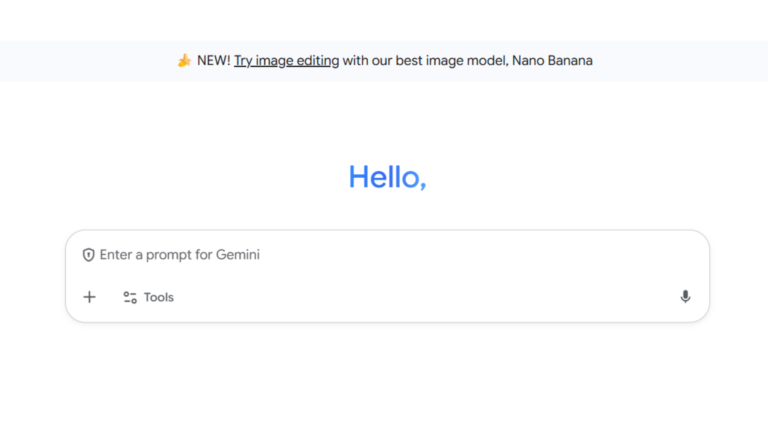Image resolution: width=768 pixels, height=432 pixels.
Task: Click the shield icon in prompt box
Action: pyautogui.click(x=88, y=255)
